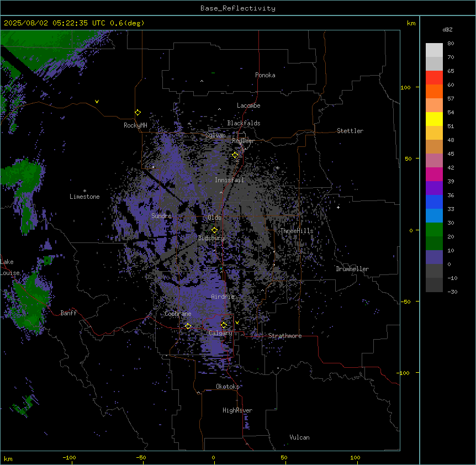Click the blue 33 dBZ legend swatch
The image size is (476, 465).
[434, 202]
